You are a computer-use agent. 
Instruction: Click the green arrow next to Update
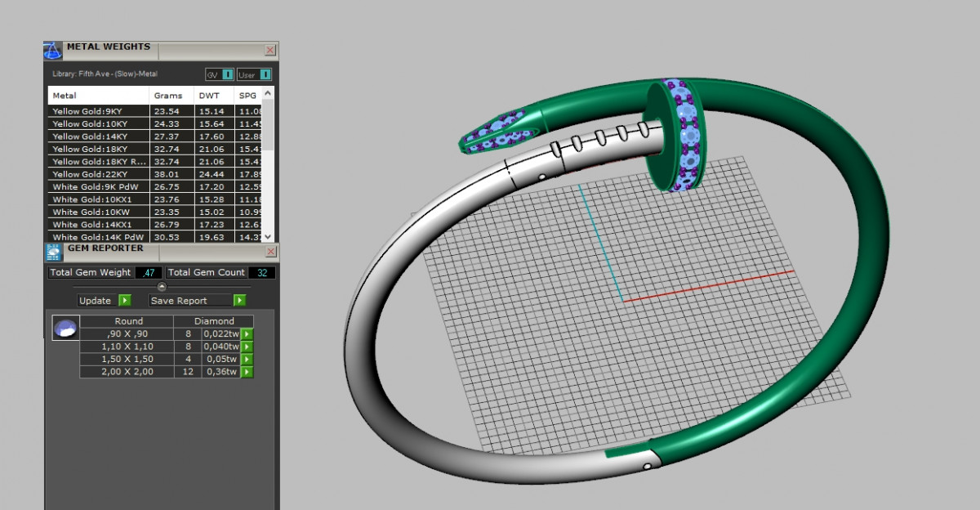pos(125,300)
